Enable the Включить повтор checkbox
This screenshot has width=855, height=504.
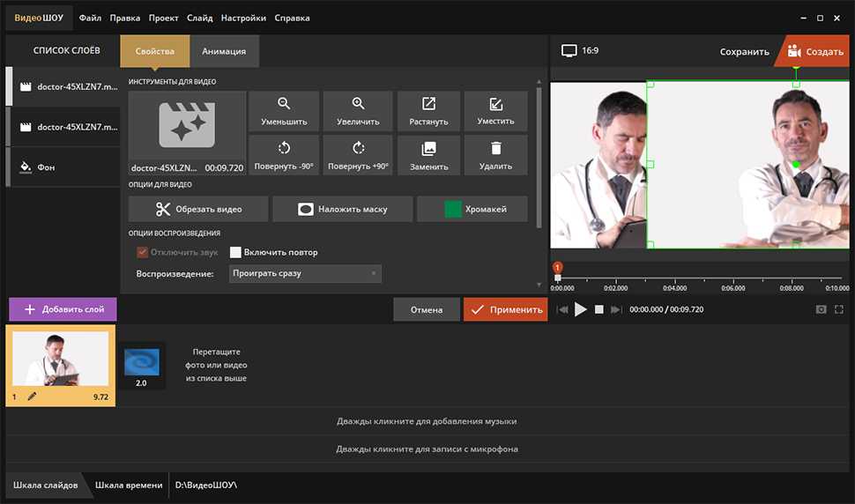click(x=235, y=252)
